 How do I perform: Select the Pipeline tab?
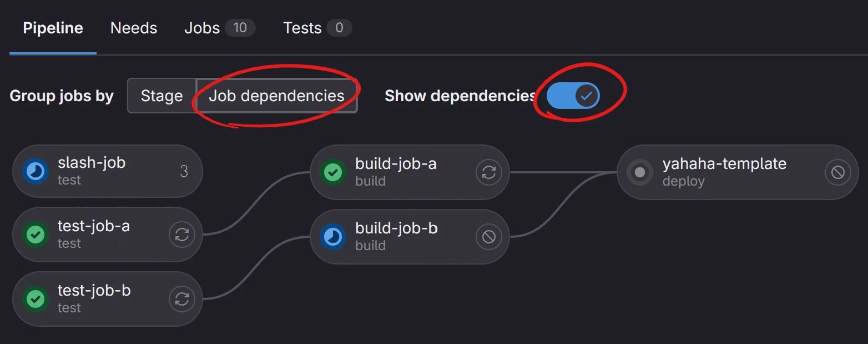click(53, 28)
